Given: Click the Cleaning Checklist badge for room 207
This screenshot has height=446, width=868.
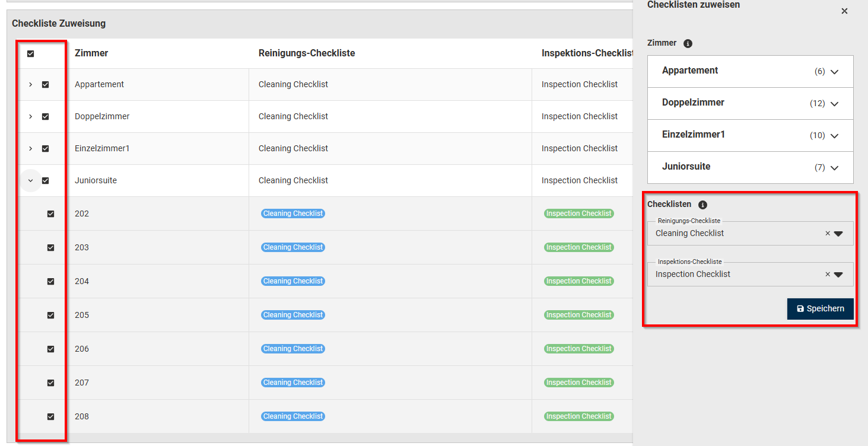Looking at the screenshot, I should pyautogui.click(x=293, y=383).
